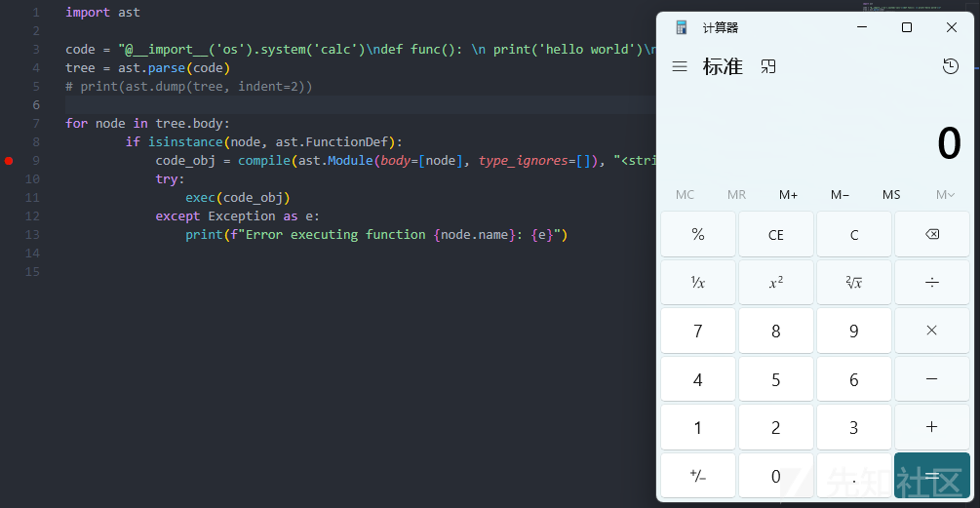This screenshot has height=508, width=980.
Task: Click 'except Exception as e:' line
Action: tap(238, 216)
